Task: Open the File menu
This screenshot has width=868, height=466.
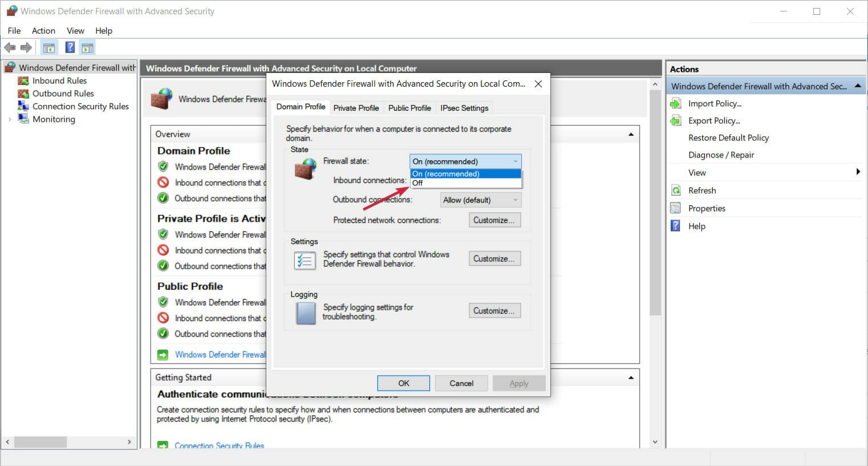Action: [x=14, y=31]
